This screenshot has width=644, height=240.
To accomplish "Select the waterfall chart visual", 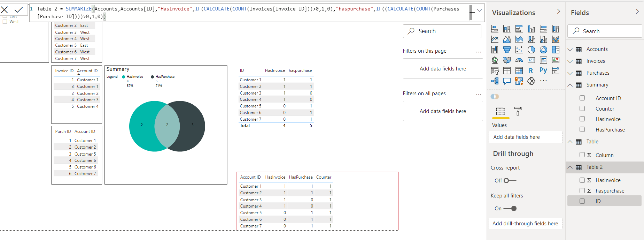I will [x=495, y=50].
